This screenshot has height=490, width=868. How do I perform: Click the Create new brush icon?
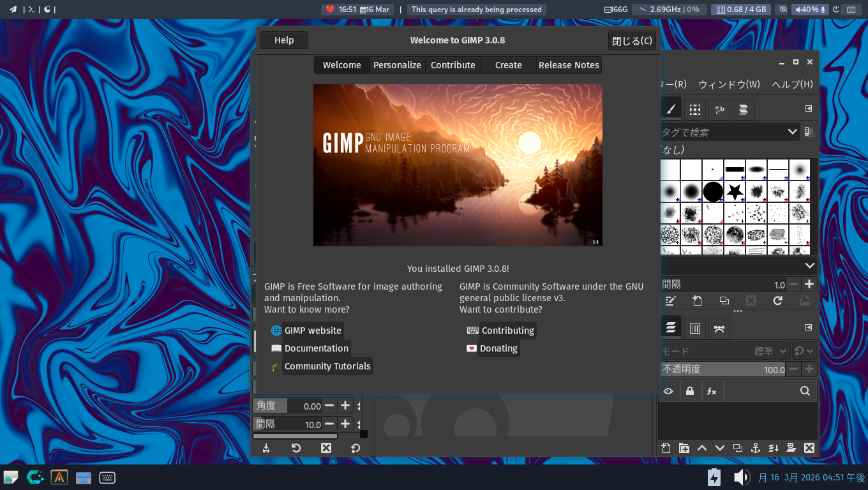(x=697, y=301)
